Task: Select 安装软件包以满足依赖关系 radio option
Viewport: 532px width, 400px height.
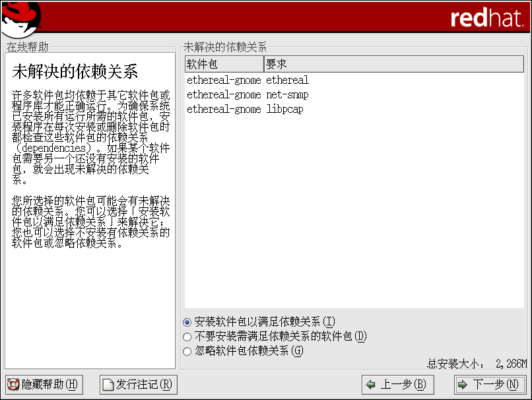Action: [187, 322]
